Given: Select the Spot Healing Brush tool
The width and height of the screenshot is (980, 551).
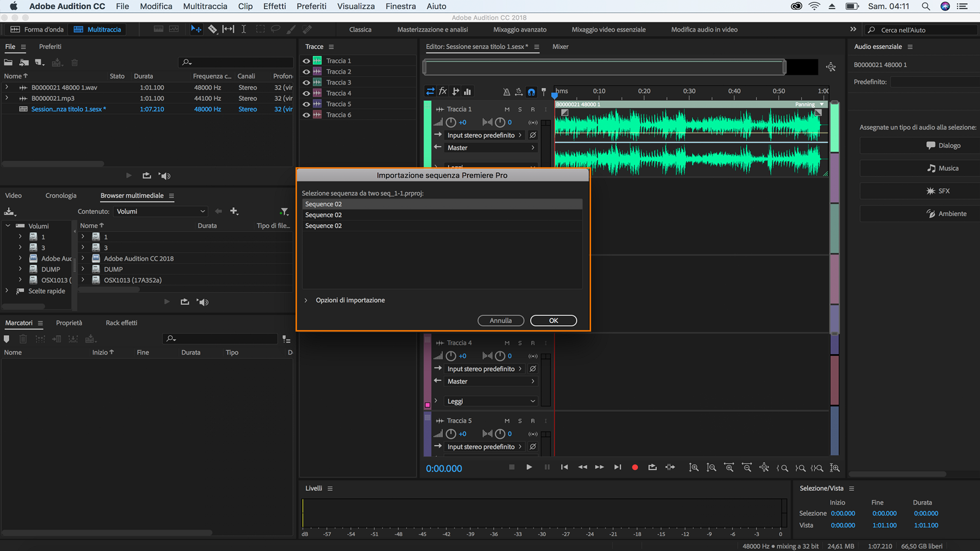Looking at the screenshot, I should click(x=306, y=29).
